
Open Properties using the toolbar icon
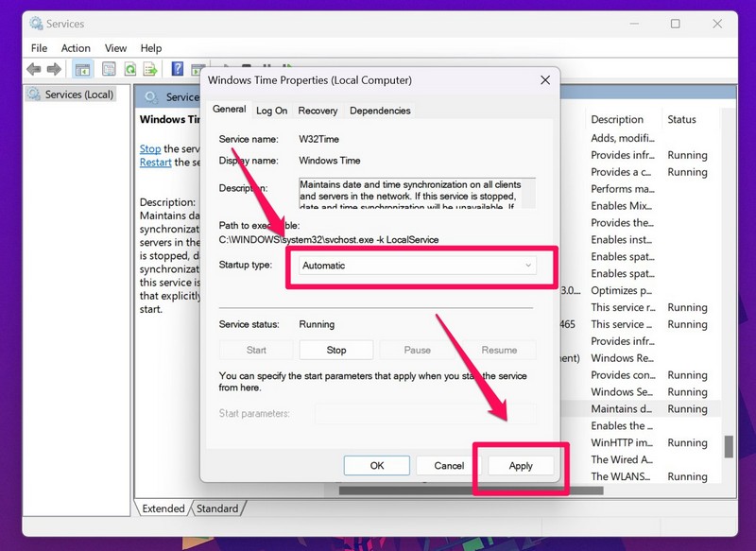coord(111,68)
